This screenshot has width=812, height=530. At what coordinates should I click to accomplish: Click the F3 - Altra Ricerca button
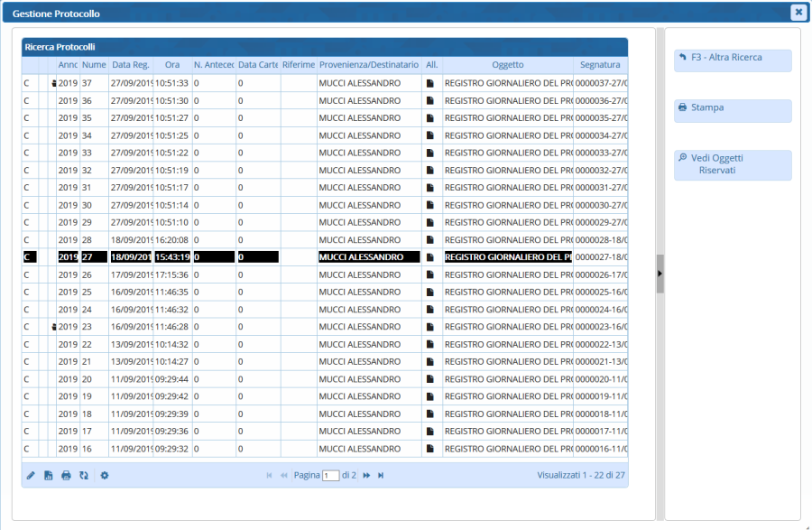click(x=733, y=60)
